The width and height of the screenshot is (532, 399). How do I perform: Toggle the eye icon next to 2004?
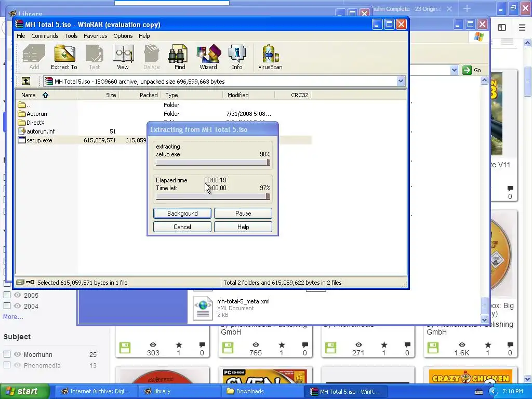pos(17,305)
